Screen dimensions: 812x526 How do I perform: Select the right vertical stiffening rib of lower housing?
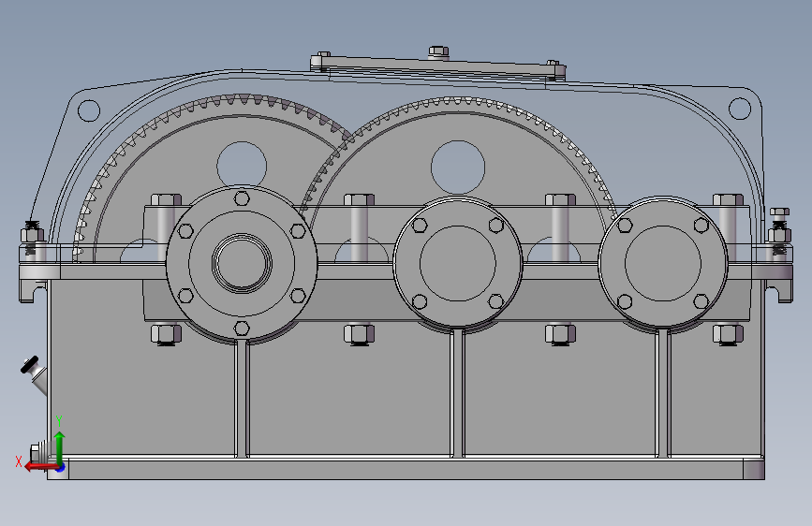[663, 392]
